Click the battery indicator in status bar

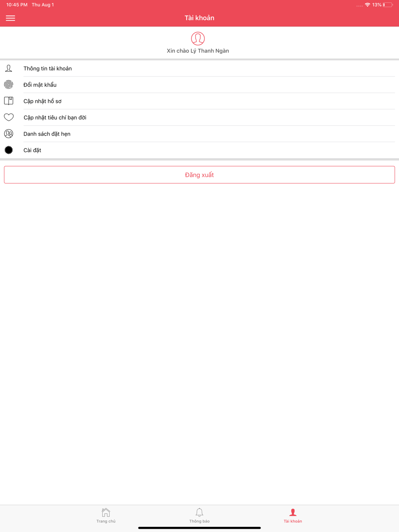tap(388, 5)
